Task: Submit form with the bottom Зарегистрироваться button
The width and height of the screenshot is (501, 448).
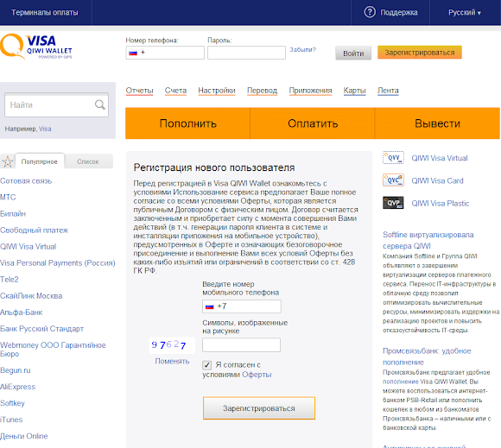Action: [x=259, y=408]
